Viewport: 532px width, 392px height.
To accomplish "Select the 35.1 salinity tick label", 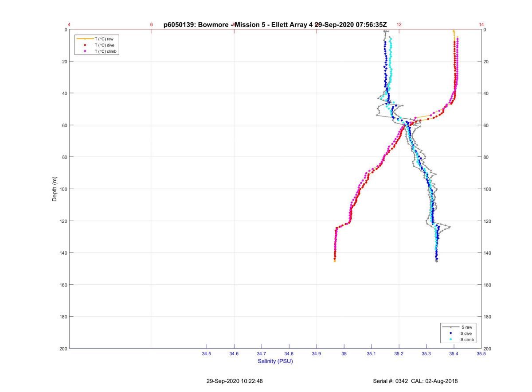I will coord(372,353).
